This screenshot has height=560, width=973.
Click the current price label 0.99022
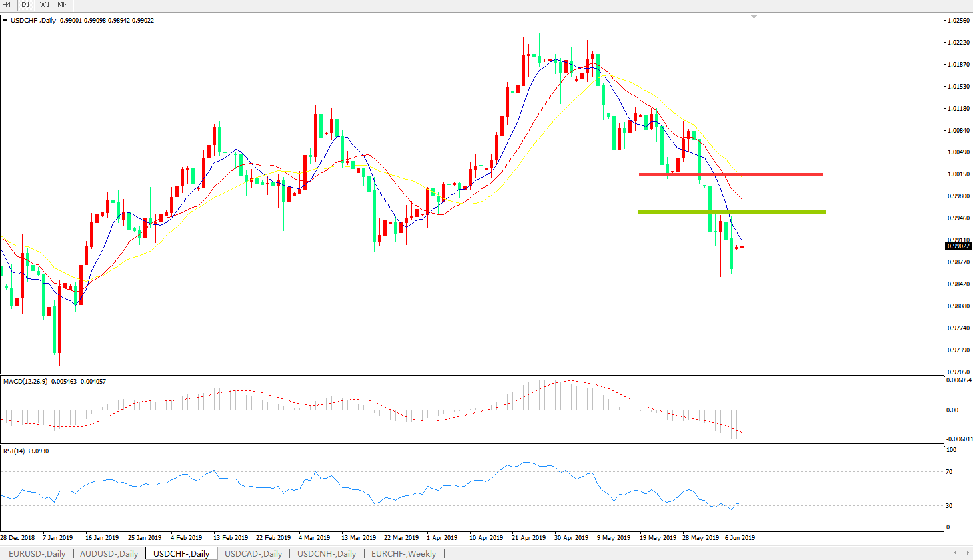tap(958, 246)
